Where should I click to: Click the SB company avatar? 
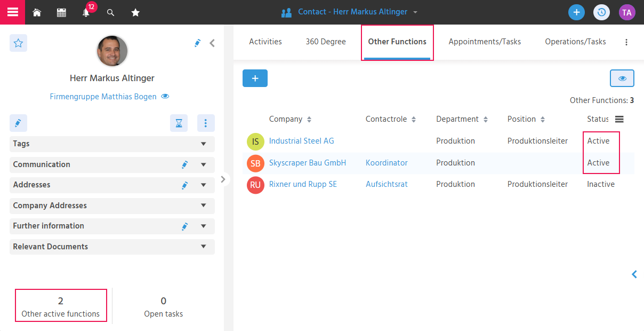point(255,163)
